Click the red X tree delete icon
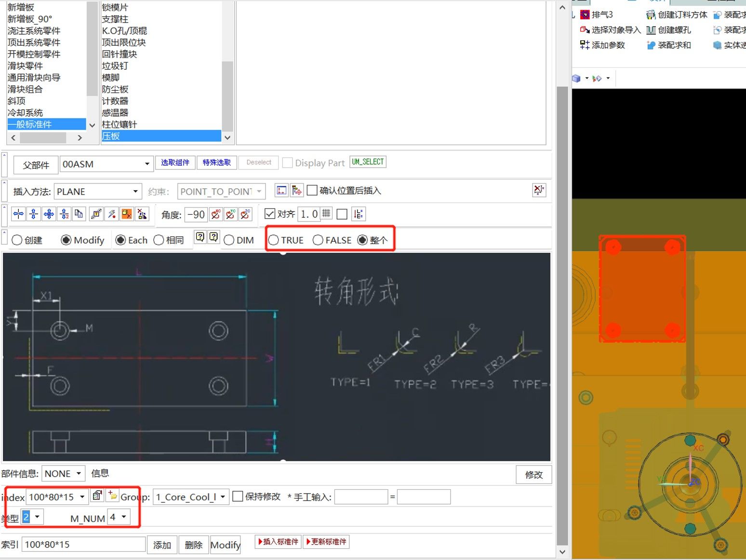The image size is (746, 560). point(142,214)
